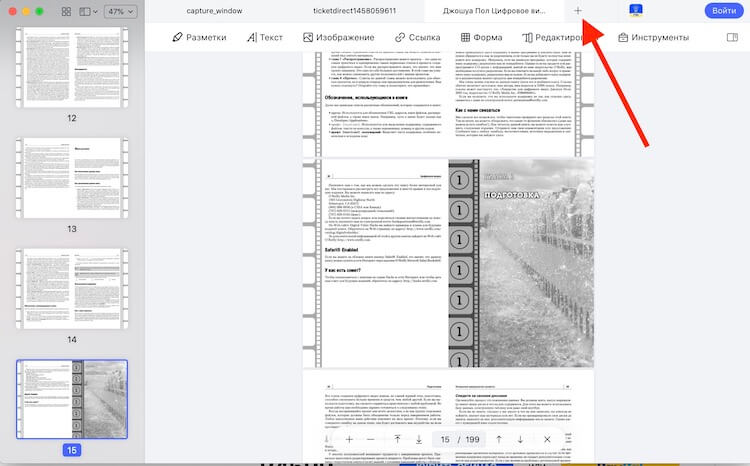Screen dimensions: 750x466
Task: Jump to first page arrow icon
Action: (397, 439)
